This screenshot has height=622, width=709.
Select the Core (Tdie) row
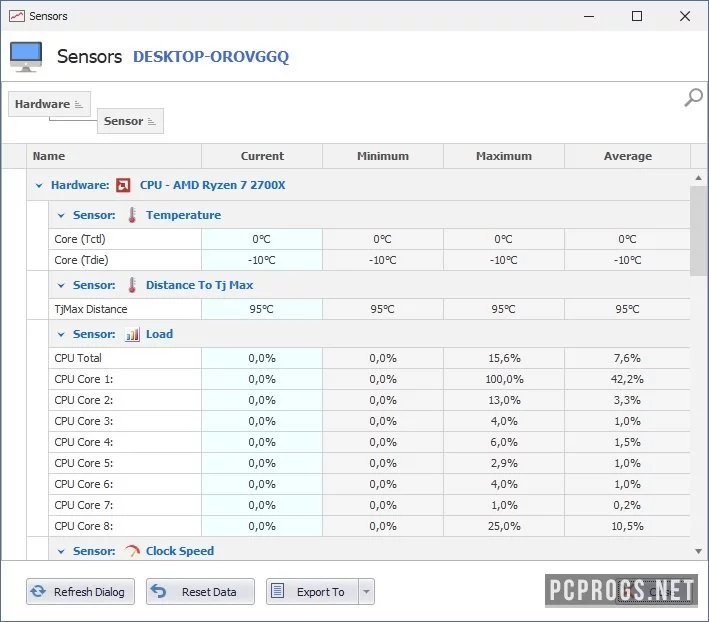pos(369,260)
